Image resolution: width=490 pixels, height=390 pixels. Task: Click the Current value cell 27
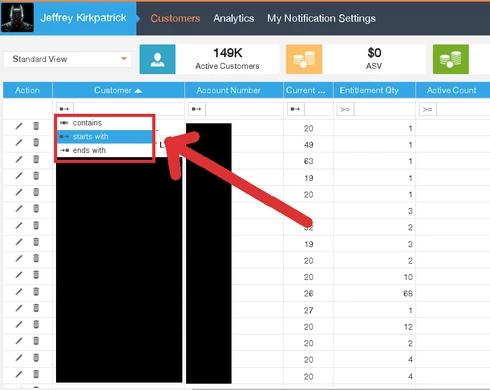coord(308,310)
